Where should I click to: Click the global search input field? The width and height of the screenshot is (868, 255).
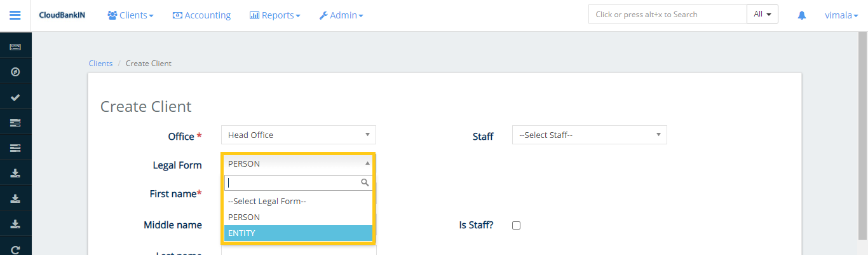[x=667, y=15]
